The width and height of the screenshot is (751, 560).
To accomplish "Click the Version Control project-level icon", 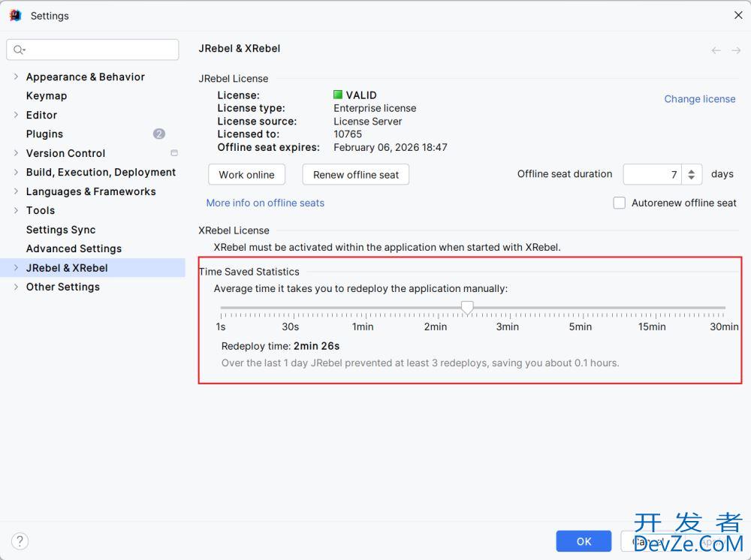I will point(174,152).
